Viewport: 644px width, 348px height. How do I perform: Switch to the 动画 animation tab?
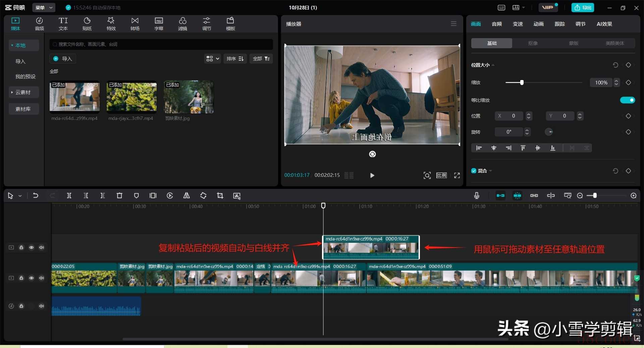(538, 24)
